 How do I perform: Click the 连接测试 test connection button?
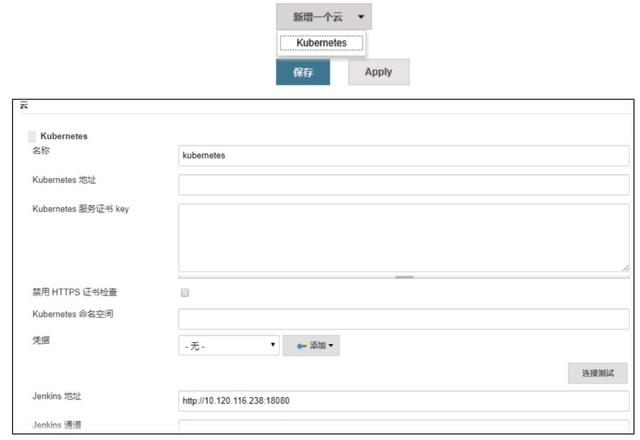pos(598,373)
